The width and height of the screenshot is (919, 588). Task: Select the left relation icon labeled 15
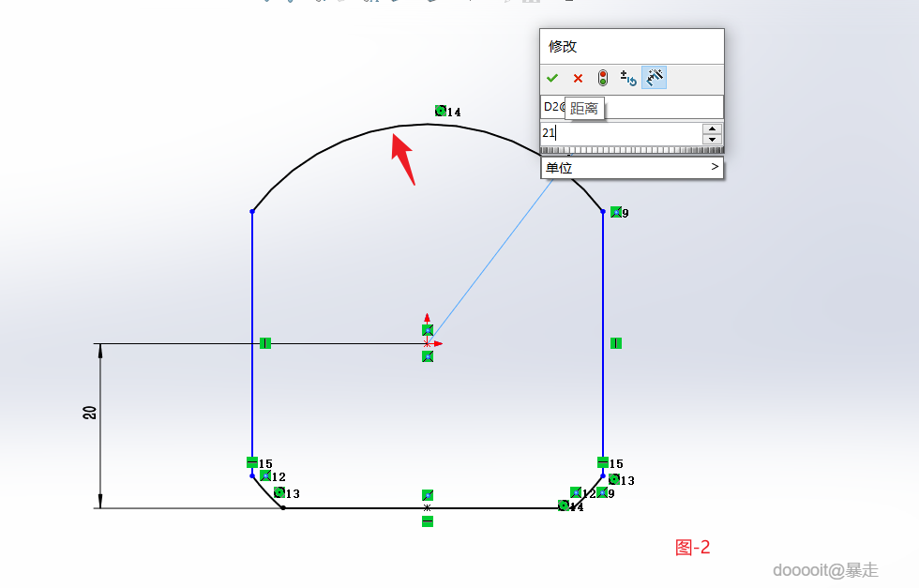pos(252,462)
